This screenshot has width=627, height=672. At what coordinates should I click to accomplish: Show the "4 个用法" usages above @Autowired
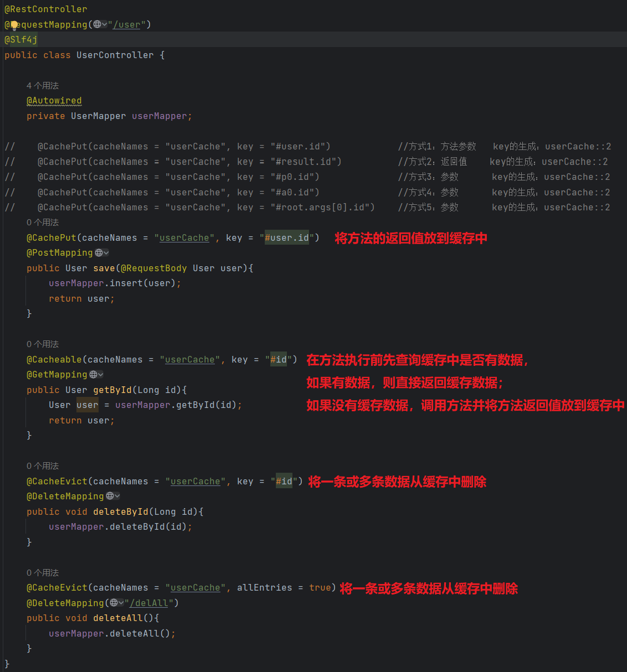pyautogui.click(x=43, y=86)
